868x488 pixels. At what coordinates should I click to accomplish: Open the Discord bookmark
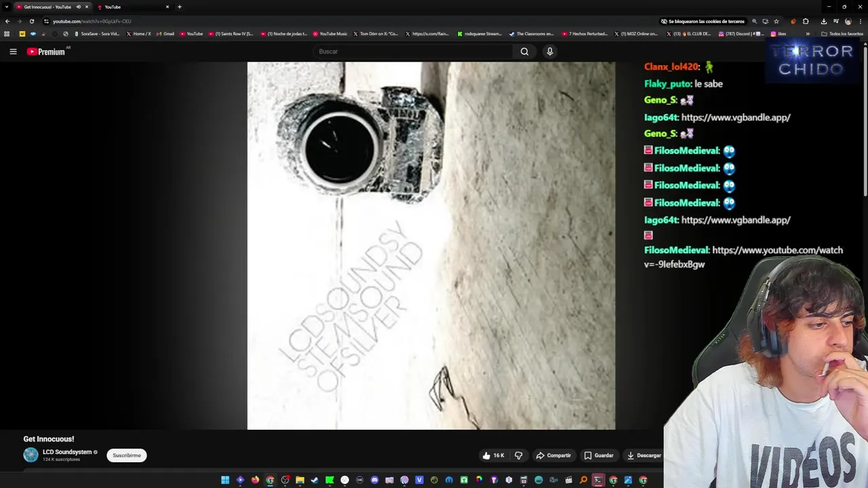pyautogui.click(x=741, y=33)
